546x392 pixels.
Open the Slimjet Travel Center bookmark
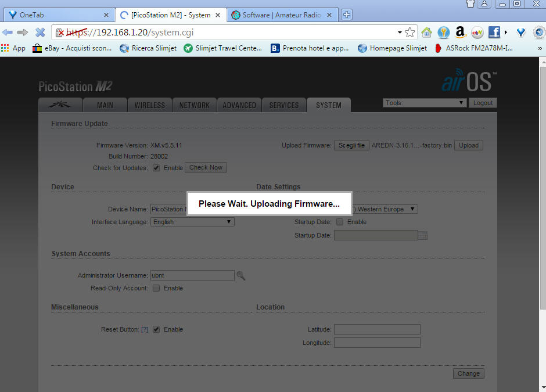tap(223, 48)
